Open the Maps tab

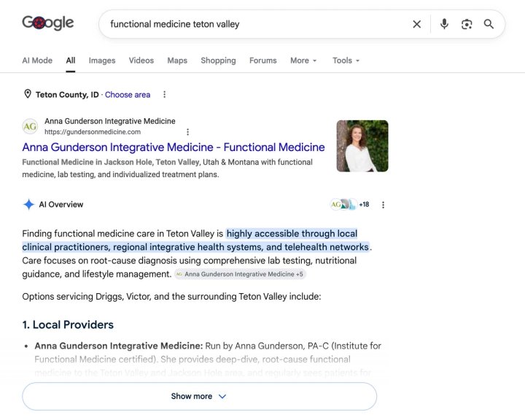(177, 61)
